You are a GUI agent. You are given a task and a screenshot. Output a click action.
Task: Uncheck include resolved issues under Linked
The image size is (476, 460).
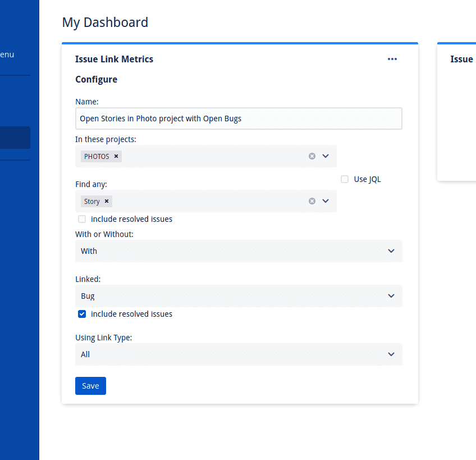coord(82,314)
